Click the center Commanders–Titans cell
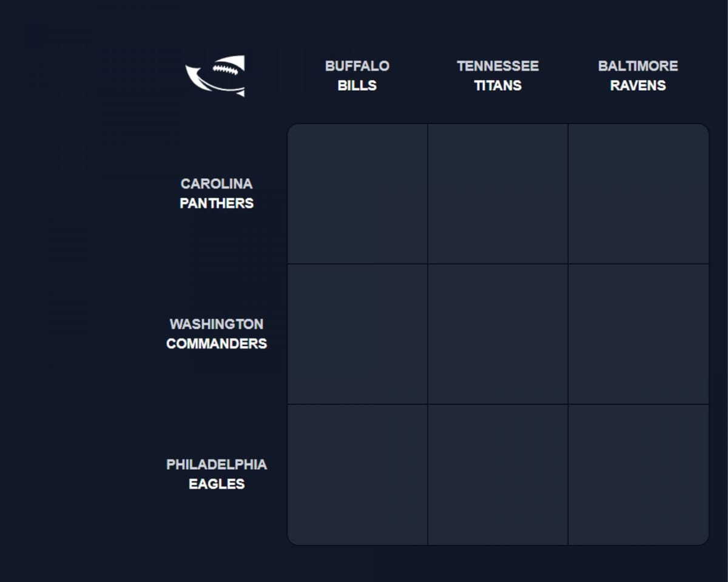The width and height of the screenshot is (728, 582). pos(498,334)
